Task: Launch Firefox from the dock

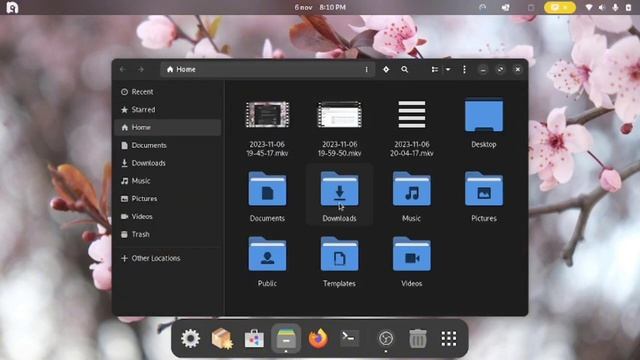Action: [x=318, y=338]
